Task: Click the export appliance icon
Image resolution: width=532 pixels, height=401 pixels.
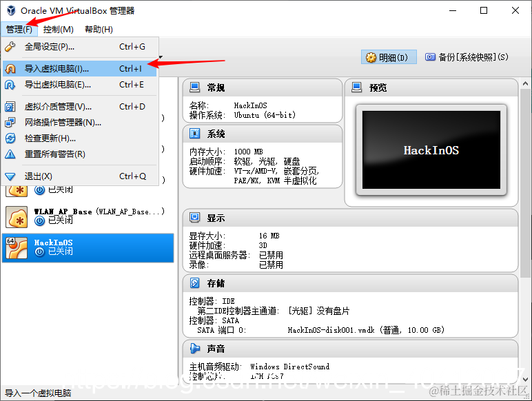Action: tap(10, 85)
